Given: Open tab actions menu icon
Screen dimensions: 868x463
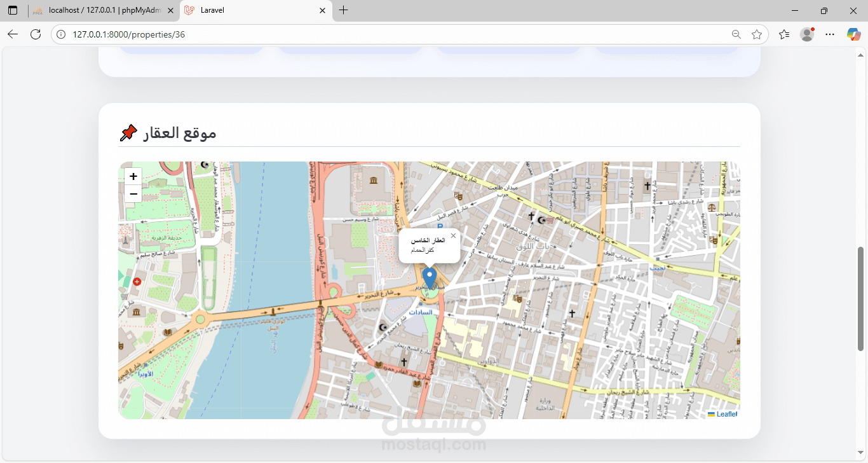Looking at the screenshot, I should (x=13, y=10).
